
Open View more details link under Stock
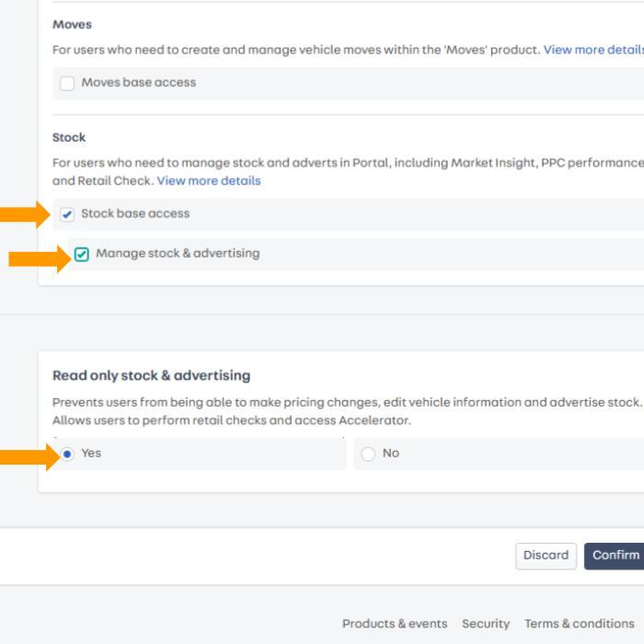click(209, 180)
